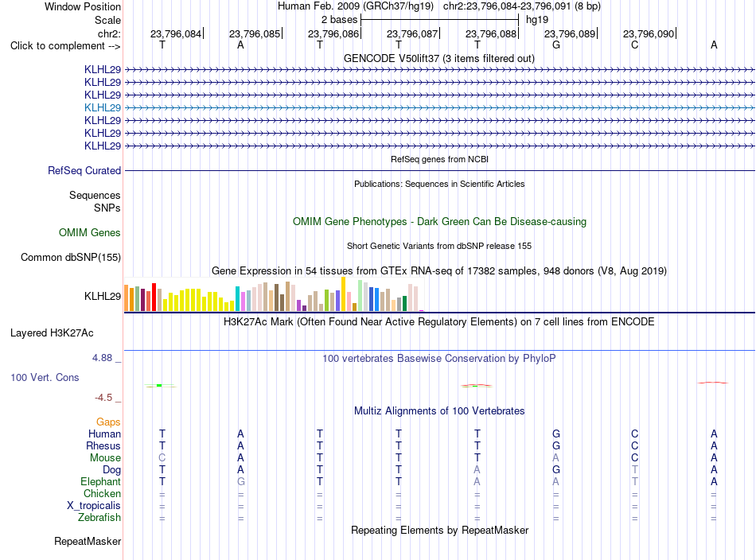Image resolution: width=756 pixels, height=560 pixels.
Task: Click the tallest gold bar in GTEx chart
Action: click(343, 294)
